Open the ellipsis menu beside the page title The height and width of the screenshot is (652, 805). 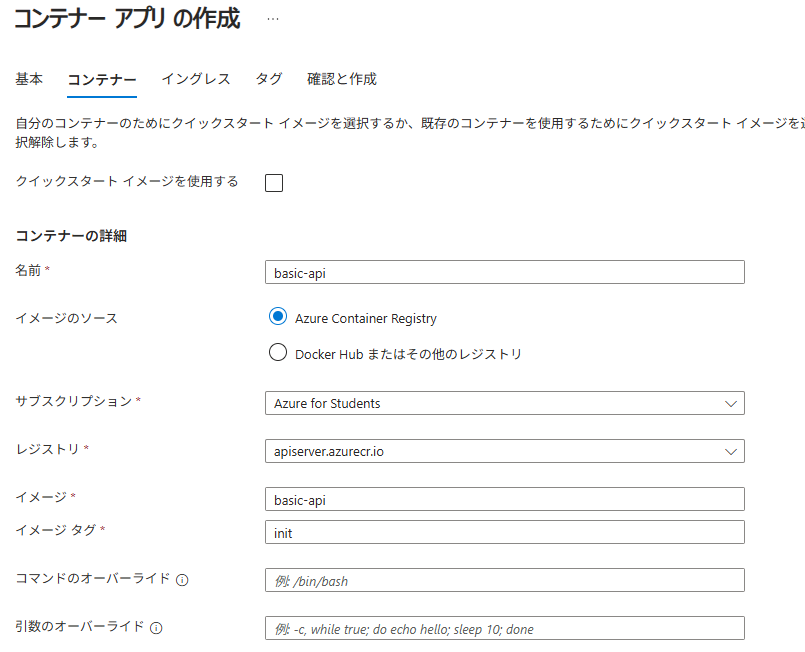tap(273, 20)
